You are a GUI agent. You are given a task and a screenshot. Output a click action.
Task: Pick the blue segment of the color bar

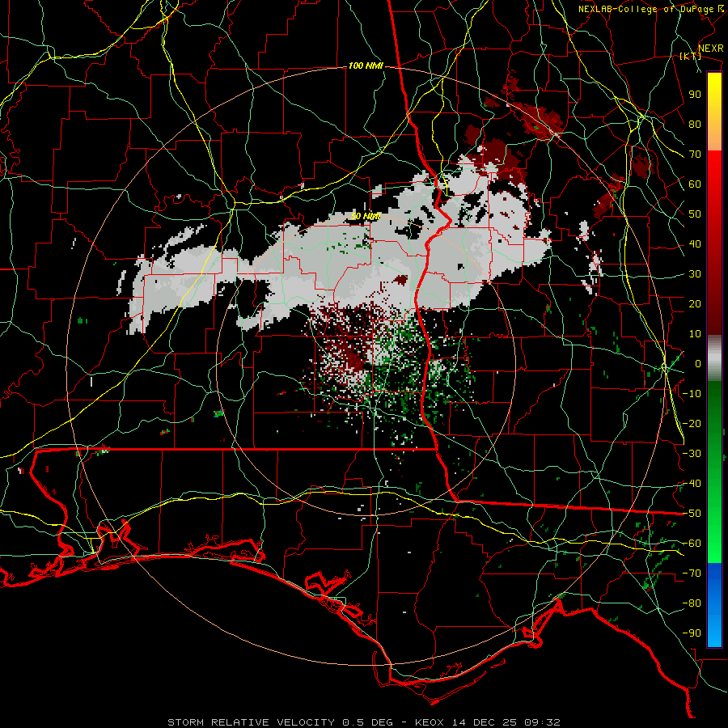click(714, 604)
